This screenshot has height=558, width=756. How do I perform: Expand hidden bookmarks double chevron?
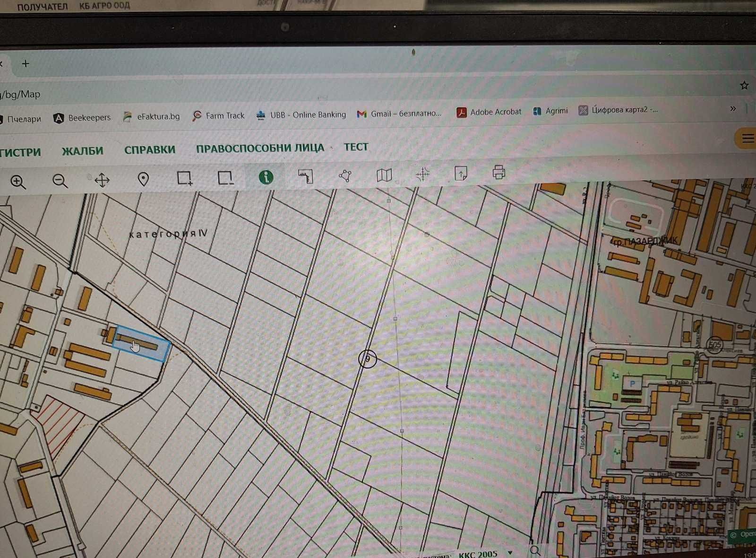733,108
